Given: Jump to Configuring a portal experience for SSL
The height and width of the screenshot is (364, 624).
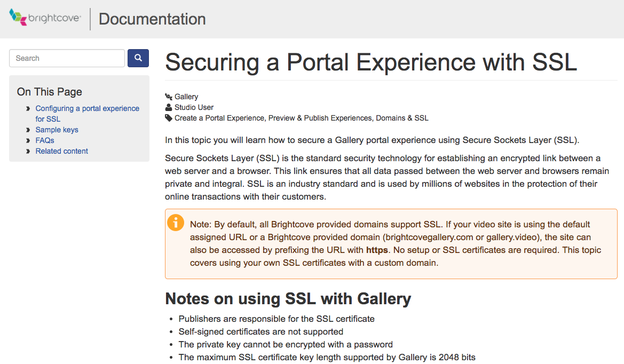Looking at the screenshot, I should point(87,113).
